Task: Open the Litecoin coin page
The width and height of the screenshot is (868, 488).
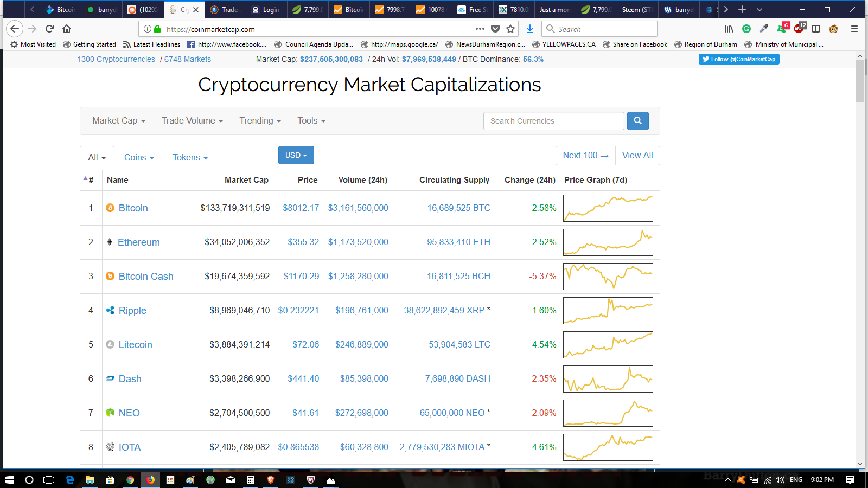Action: (136, 345)
